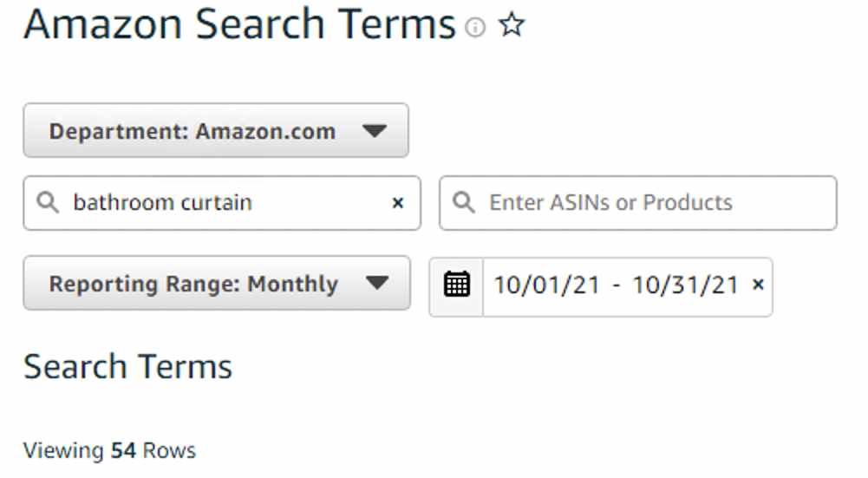Clear the selected date range
The height and width of the screenshot is (478, 868).
coord(759,285)
